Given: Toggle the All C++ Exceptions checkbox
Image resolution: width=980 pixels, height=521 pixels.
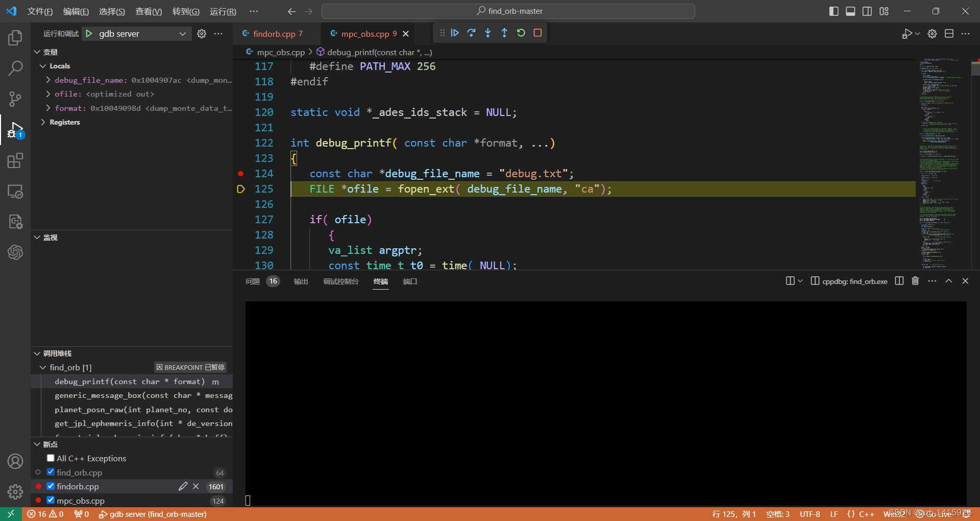Looking at the screenshot, I should (51, 458).
